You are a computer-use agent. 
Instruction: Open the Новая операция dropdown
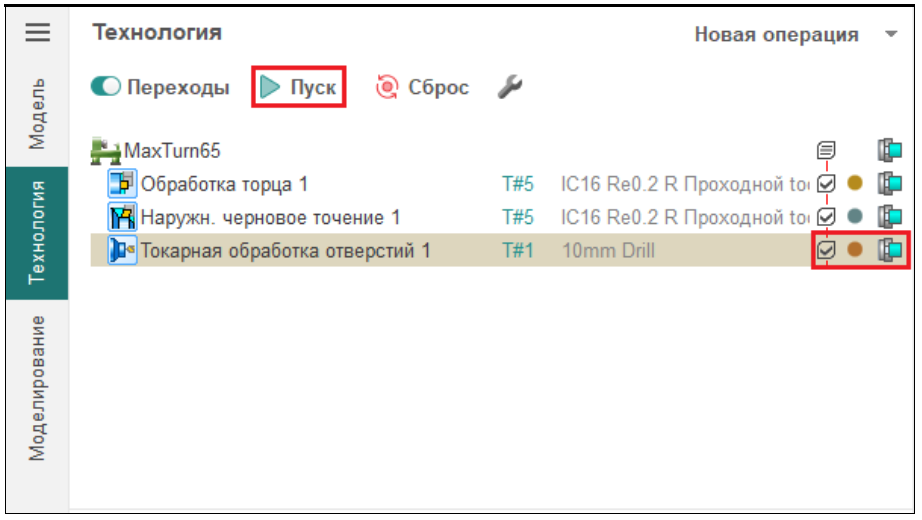pos(795,35)
